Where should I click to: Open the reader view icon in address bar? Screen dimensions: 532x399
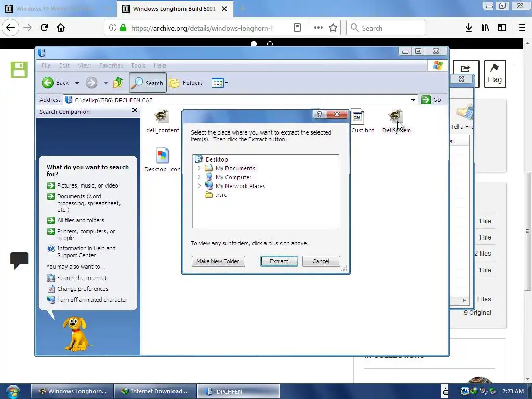coord(297,28)
